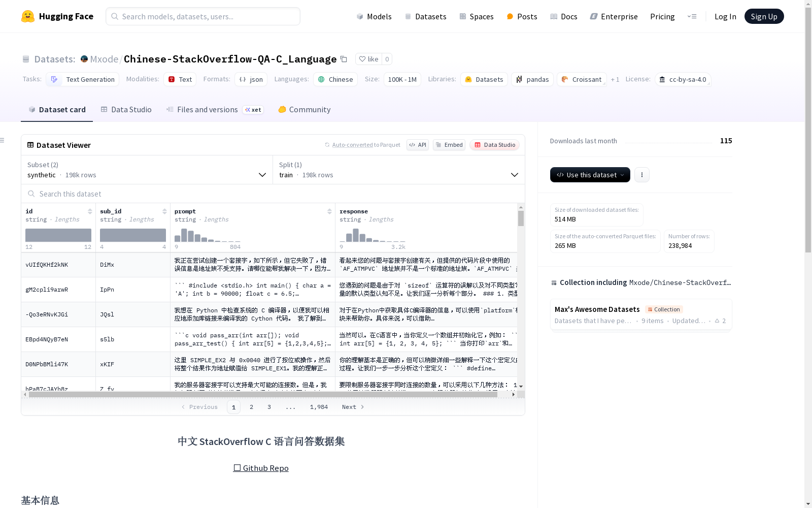812x508 pixels.
Task: Click the table horizontal scrollbar
Action: [263, 394]
